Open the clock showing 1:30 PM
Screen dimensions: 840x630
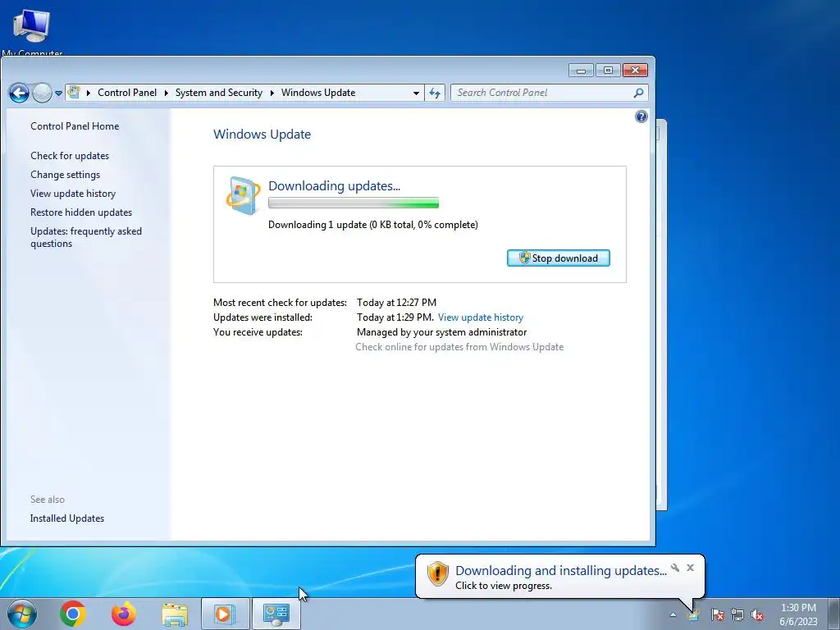tap(798, 614)
